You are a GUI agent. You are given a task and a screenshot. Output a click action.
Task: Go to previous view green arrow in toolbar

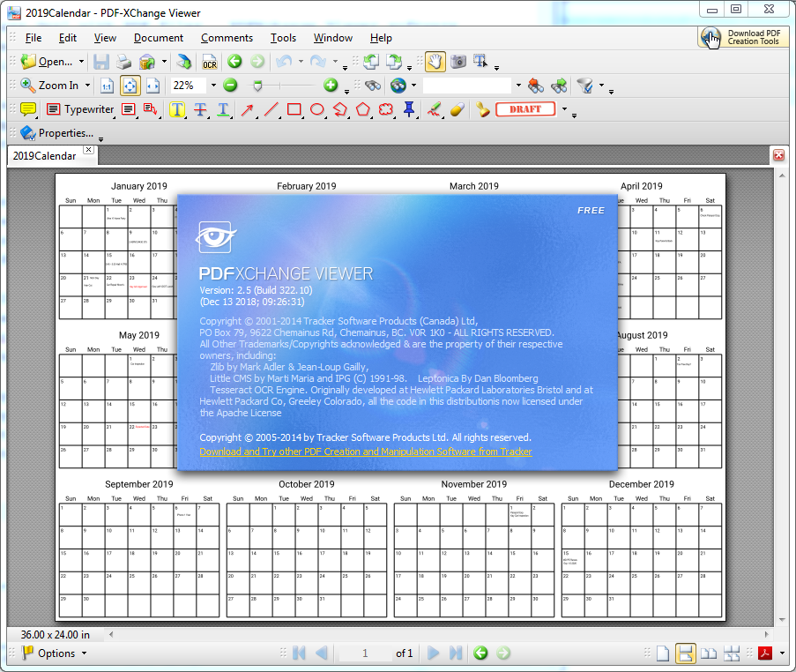234,62
